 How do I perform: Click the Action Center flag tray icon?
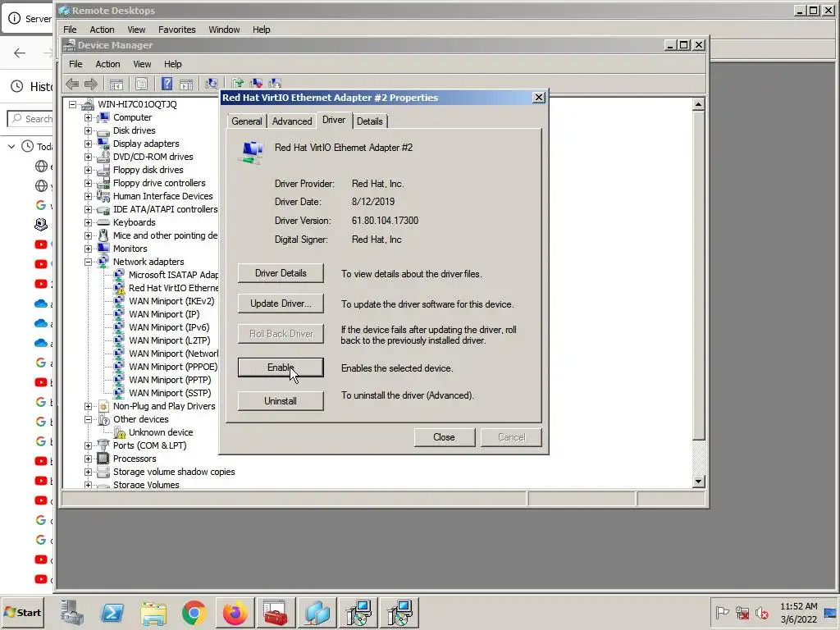[722, 612]
